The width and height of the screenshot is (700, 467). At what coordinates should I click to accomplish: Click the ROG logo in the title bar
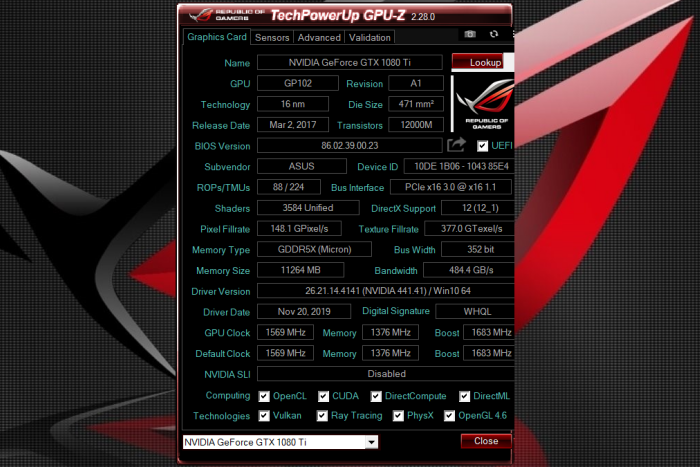tap(200, 16)
